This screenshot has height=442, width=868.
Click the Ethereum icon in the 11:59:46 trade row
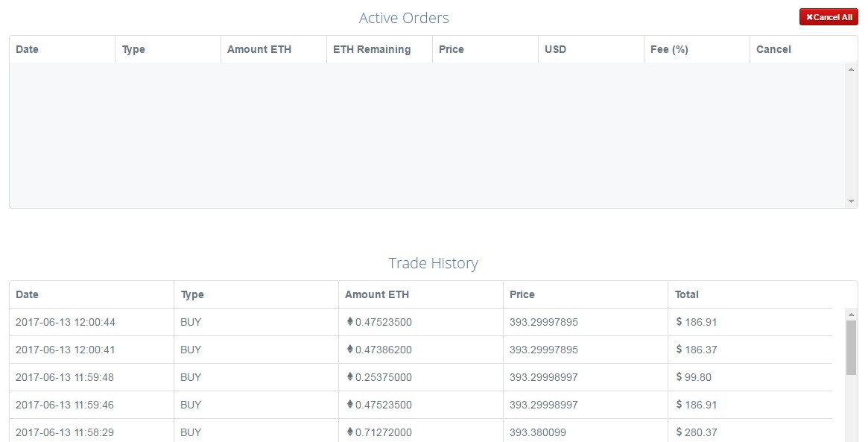click(350, 405)
